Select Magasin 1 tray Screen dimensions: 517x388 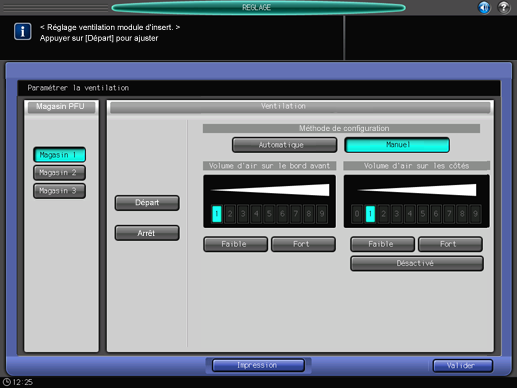[59, 155]
